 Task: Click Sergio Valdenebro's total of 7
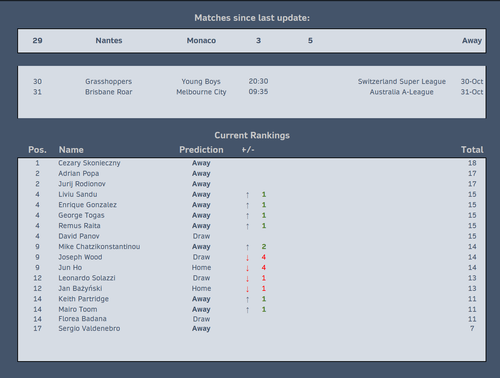472,328
